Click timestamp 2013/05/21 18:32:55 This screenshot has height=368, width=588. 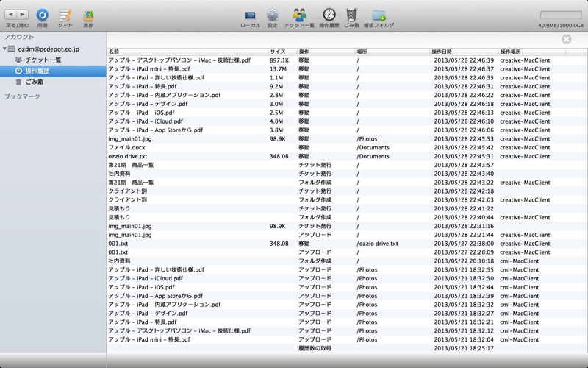[x=464, y=270]
